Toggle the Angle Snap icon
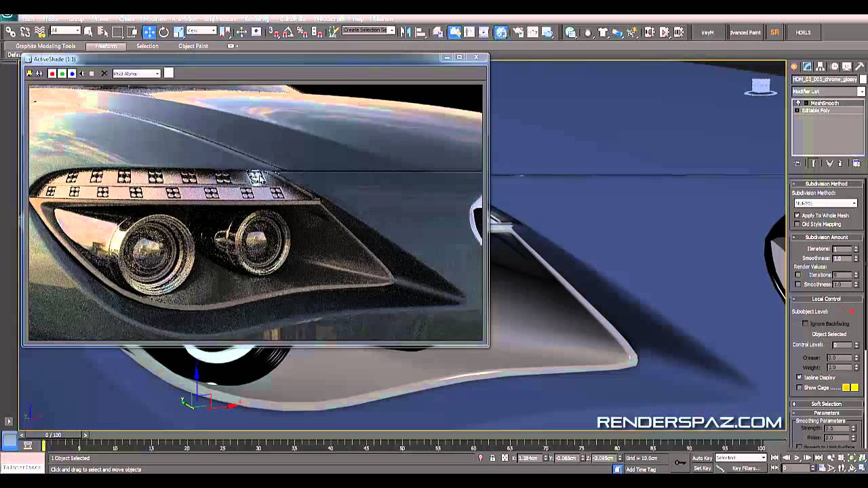Viewport: 868px width, 488px height. 289,32
